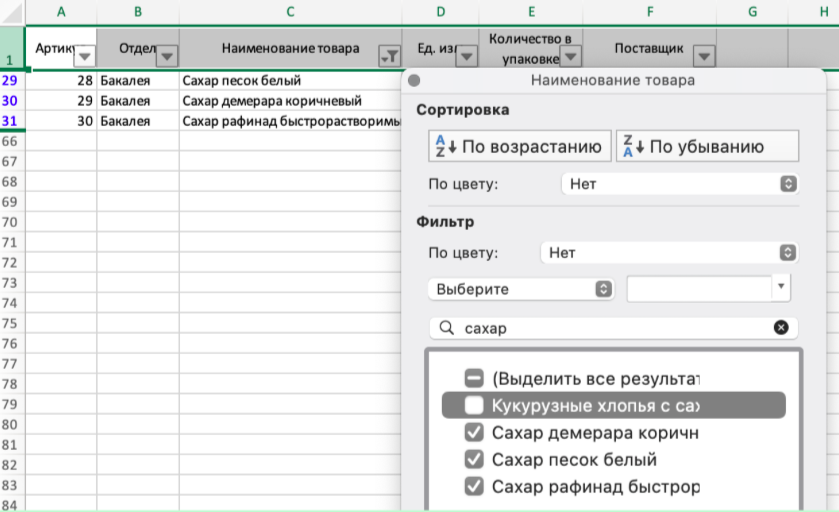Open the Отдел column filter dropdown
The width and height of the screenshot is (839, 512).
click(x=167, y=56)
